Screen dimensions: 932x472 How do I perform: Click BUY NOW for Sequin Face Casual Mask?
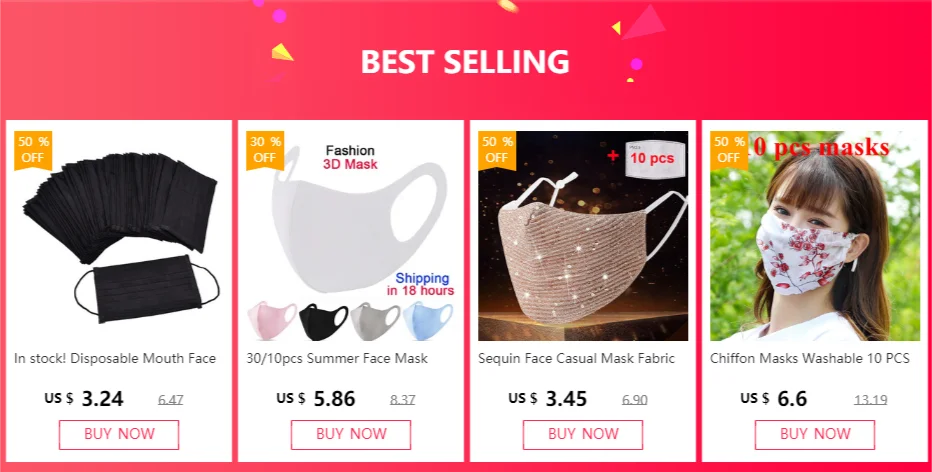(x=583, y=435)
